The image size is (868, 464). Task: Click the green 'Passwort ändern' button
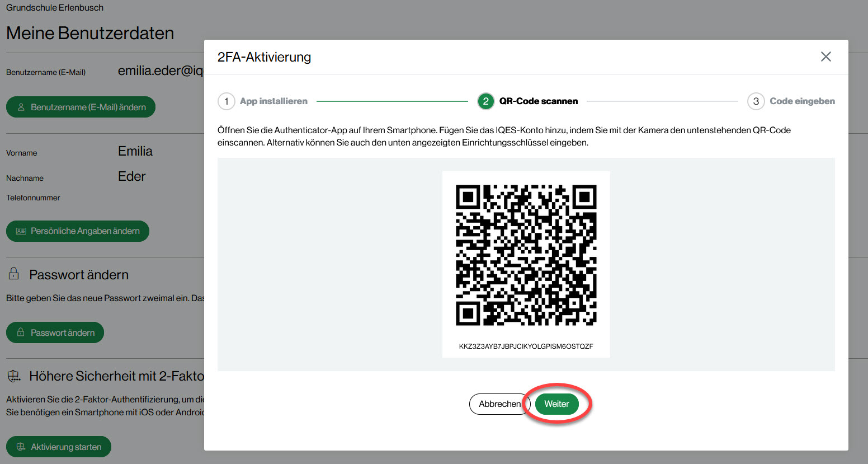point(55,332)
